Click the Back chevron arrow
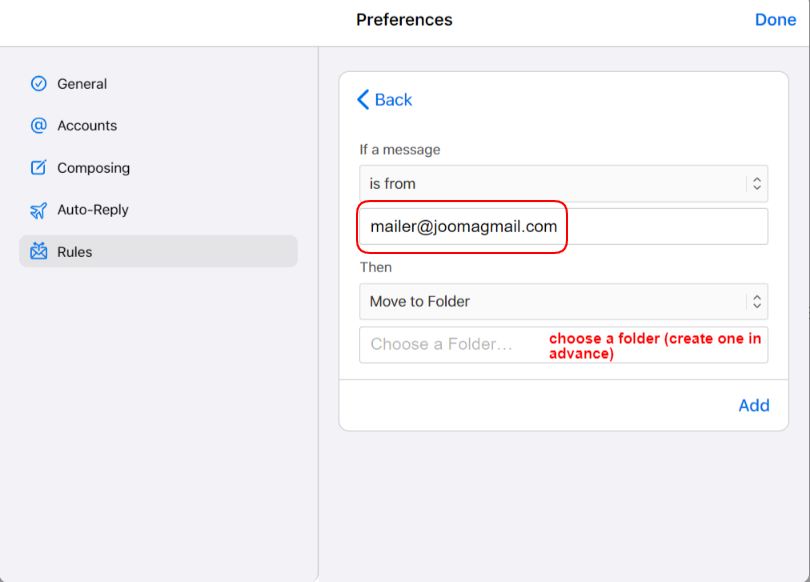Viewport: 810px width, 582px height. pos(363,100)
